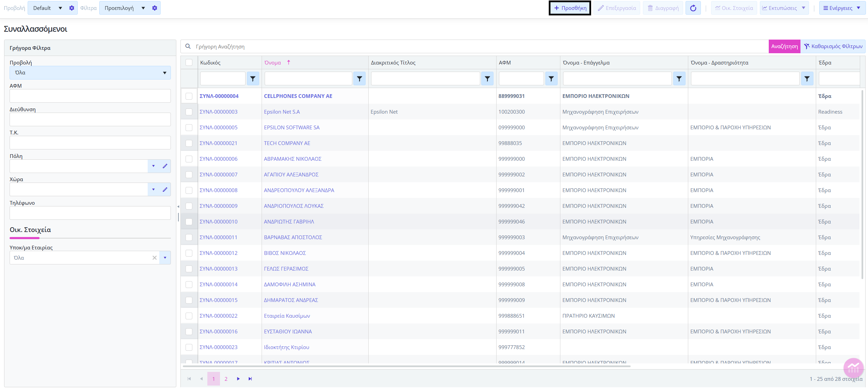Click the Διακριτικός Τίτλος filter funnel
The height and width of the screenshot is (390, 868).
pos(487,78)
